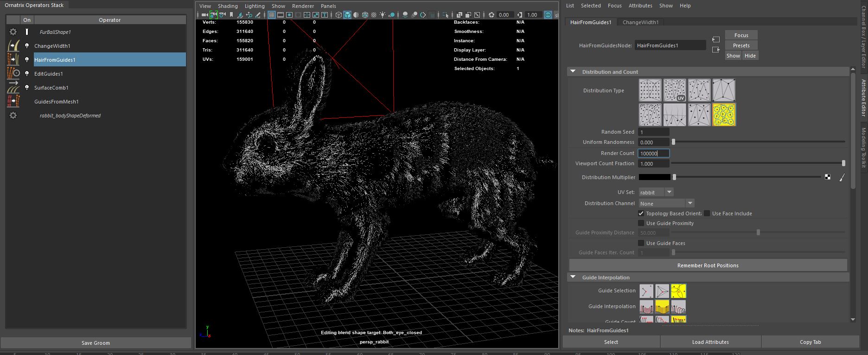The width and height of the screenshot is (868, 355).
Task: Select the UV distribution type icon
Action: coord(674,90)
